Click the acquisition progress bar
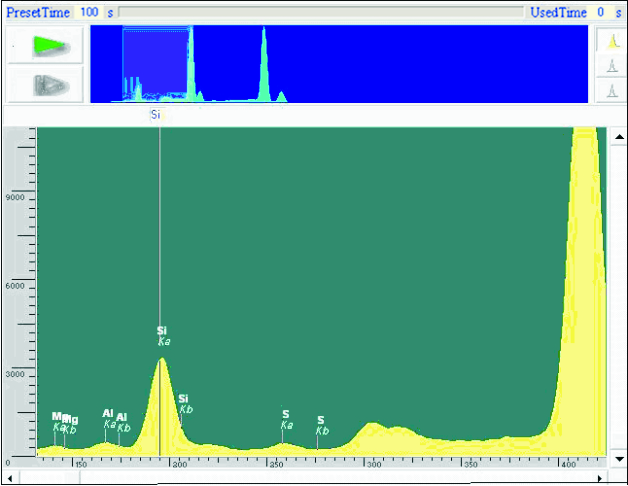 click(320, 12)
